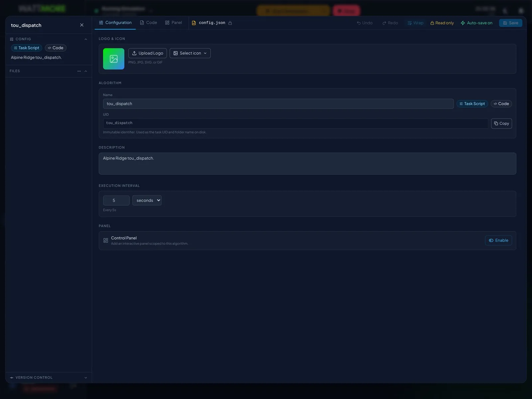Viewport: 532px width, 399px height.
Task: Click the Description text area
Action: [x=308, y=164]
